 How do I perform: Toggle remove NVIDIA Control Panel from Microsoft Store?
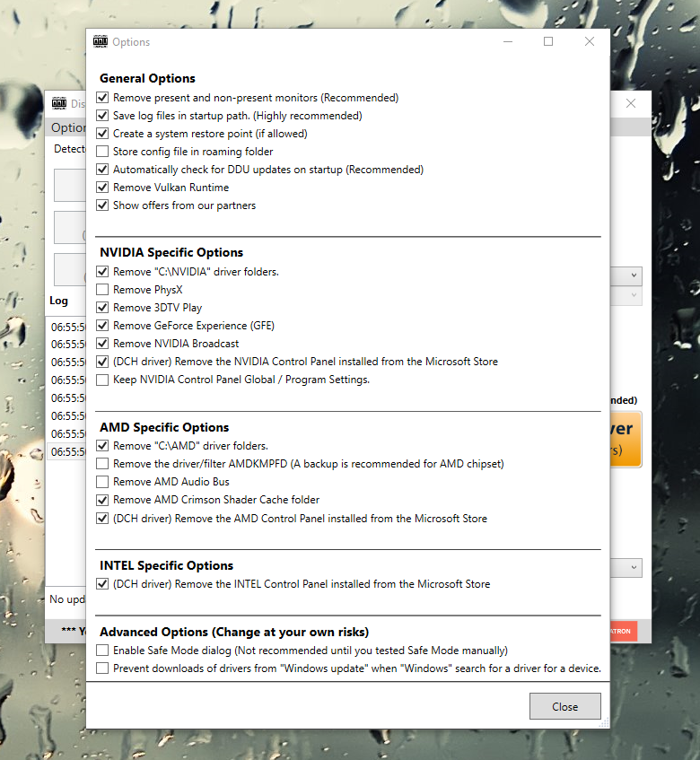pyautogui.click(x=102, y=361)
